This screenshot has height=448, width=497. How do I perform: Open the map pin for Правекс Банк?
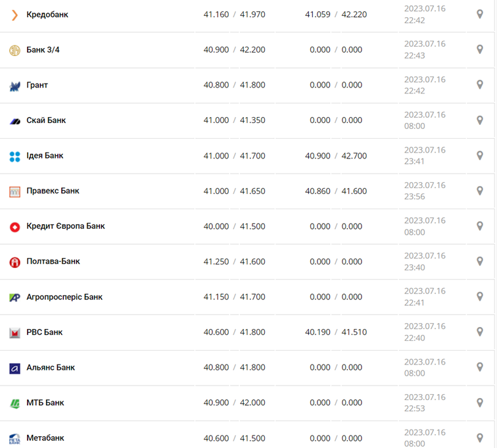480,191
